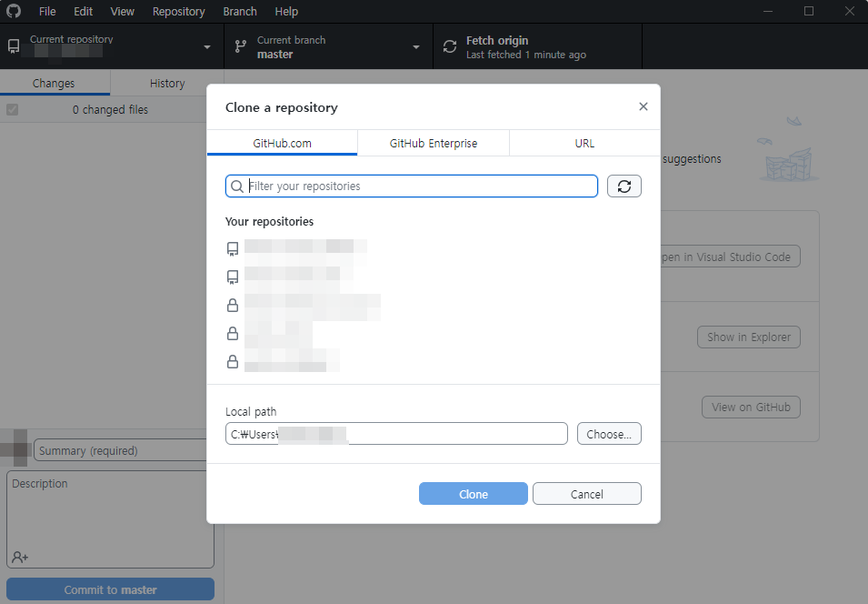
Task: Switch to the URL tab
Action: (x=584, y=143)
